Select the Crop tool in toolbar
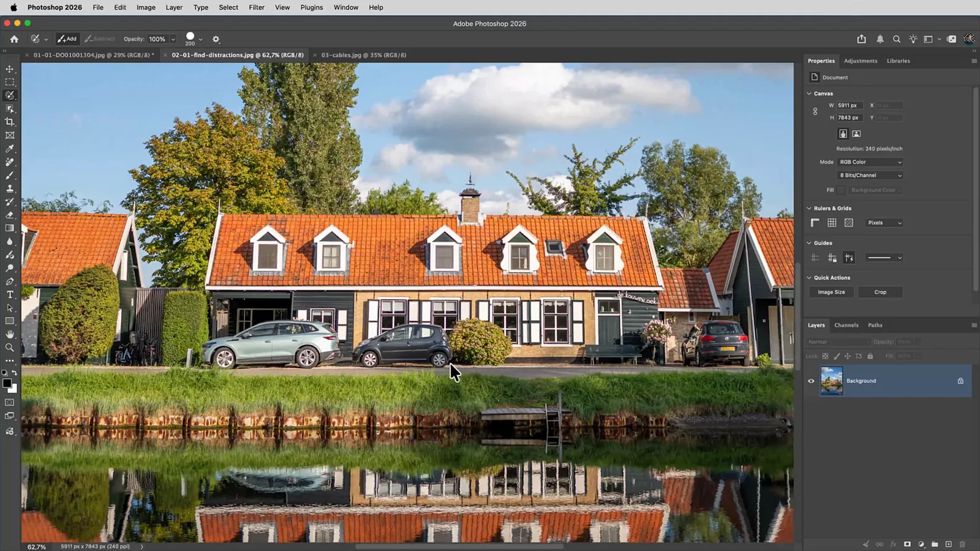This screenshot has height=551, width=980. click(x=10, y=122)
